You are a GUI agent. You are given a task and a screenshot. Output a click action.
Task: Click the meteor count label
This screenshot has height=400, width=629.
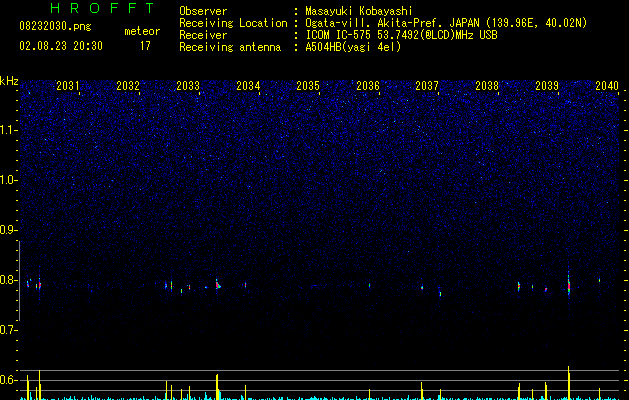pos(142,31)
